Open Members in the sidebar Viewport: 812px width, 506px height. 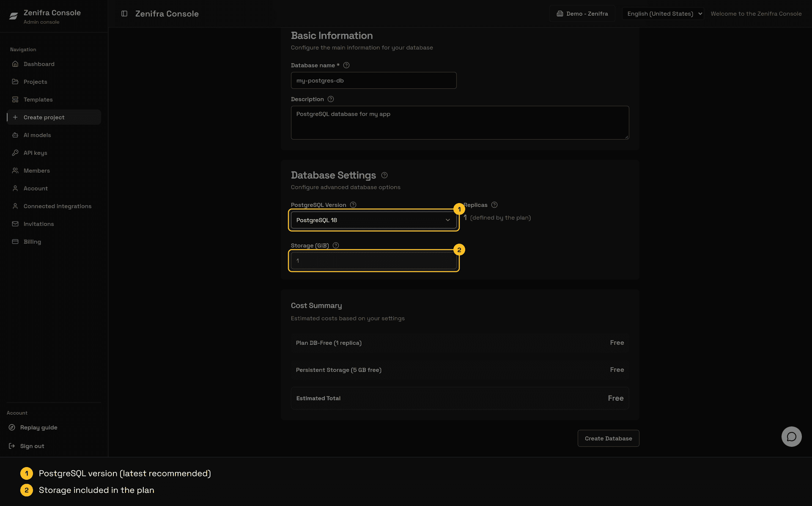[x=54, y=170]
